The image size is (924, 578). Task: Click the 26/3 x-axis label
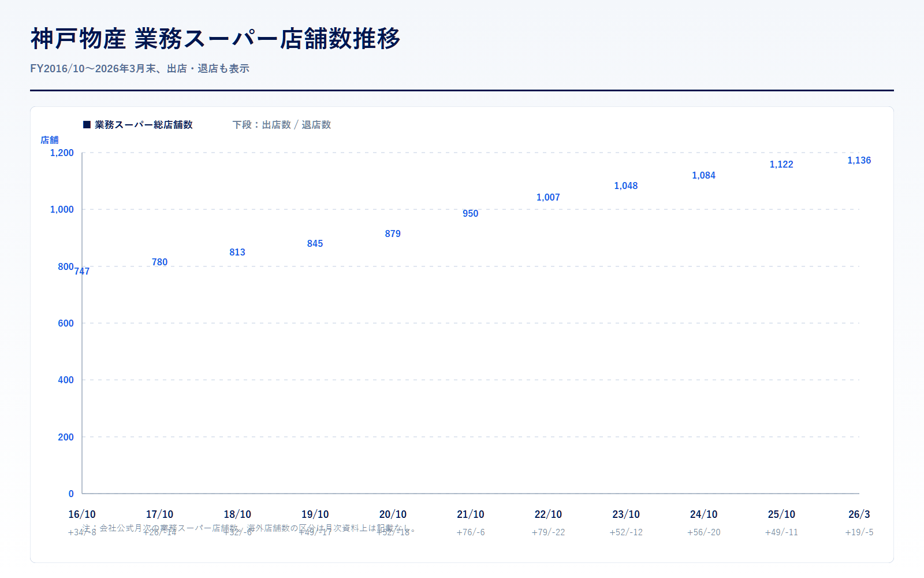[x=859, y=514]
